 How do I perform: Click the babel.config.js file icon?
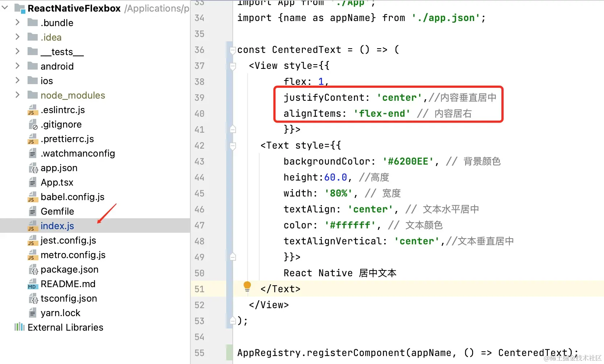[x=33, y=197]
